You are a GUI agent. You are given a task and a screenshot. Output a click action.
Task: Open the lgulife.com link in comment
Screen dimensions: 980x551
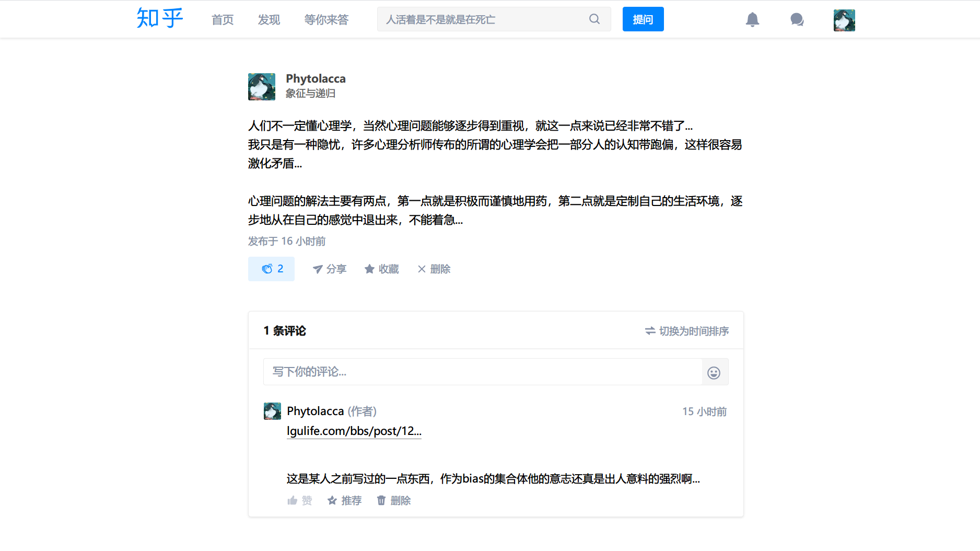click(354, 431)
